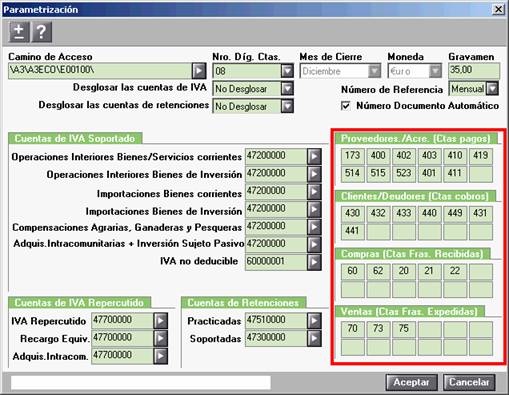The image size is (509, 395).
Task: Click Proveedores account cell 173
Action: [352, 156]
